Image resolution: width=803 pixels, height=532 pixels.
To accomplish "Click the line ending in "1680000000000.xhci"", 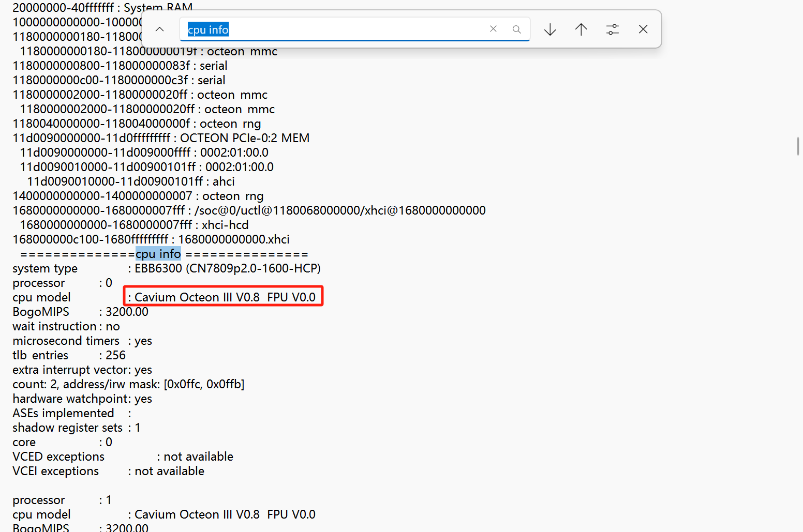I will pos(151,239).
